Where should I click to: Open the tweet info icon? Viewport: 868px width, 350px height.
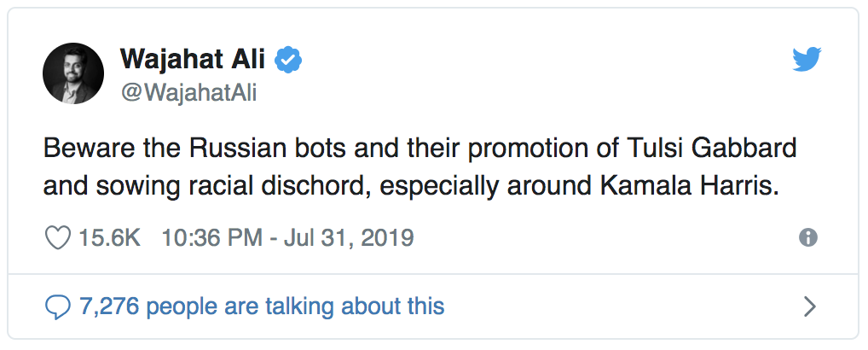click(807, 238)
